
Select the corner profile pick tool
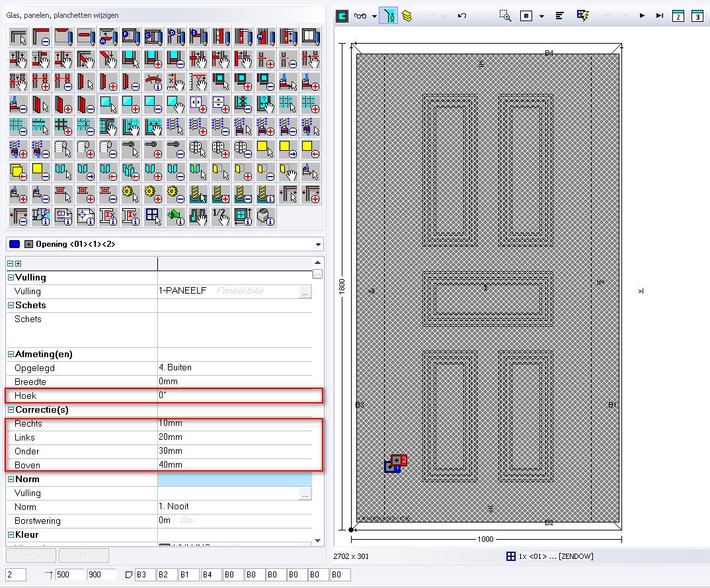click(18, 36)
